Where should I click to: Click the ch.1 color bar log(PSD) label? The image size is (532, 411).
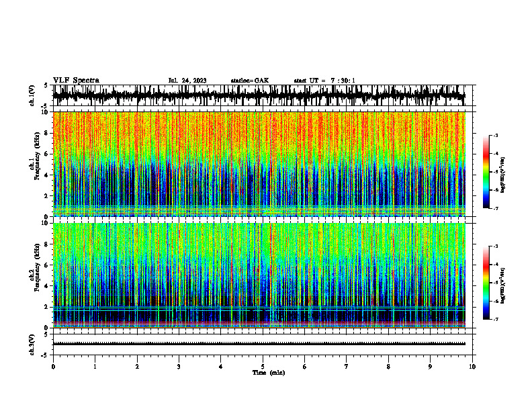[503, 175]
